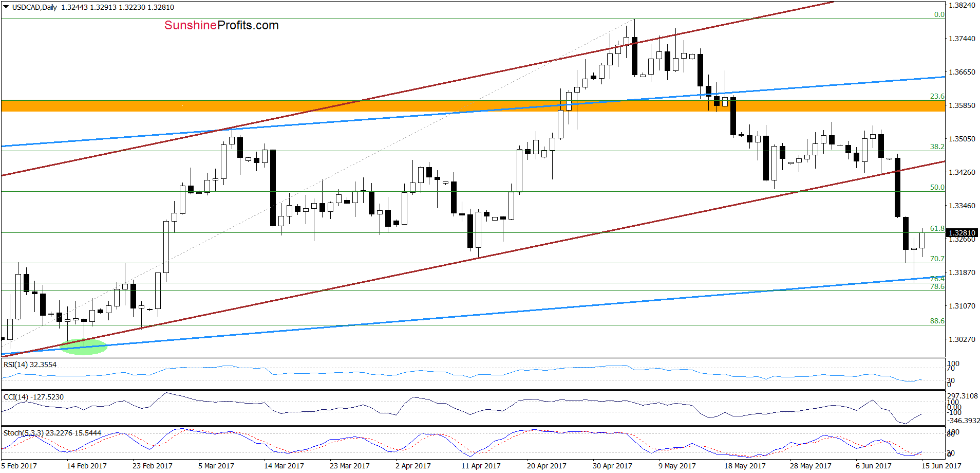This screenshot has width=980, height=473.
Task: Click the 1.30270 price axis label
Action: pyautogui.click(x=962, y=339)
